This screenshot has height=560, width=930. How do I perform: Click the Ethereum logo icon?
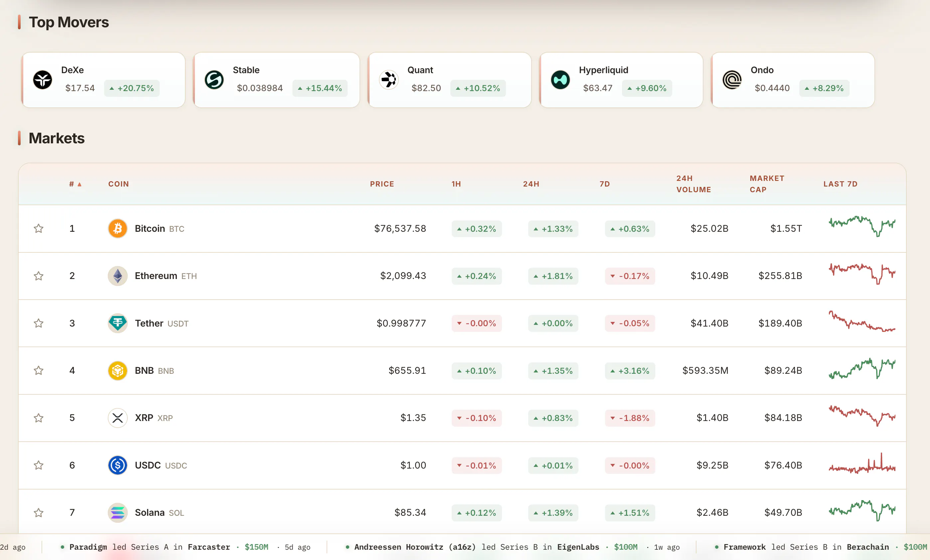tap(118, 276)
